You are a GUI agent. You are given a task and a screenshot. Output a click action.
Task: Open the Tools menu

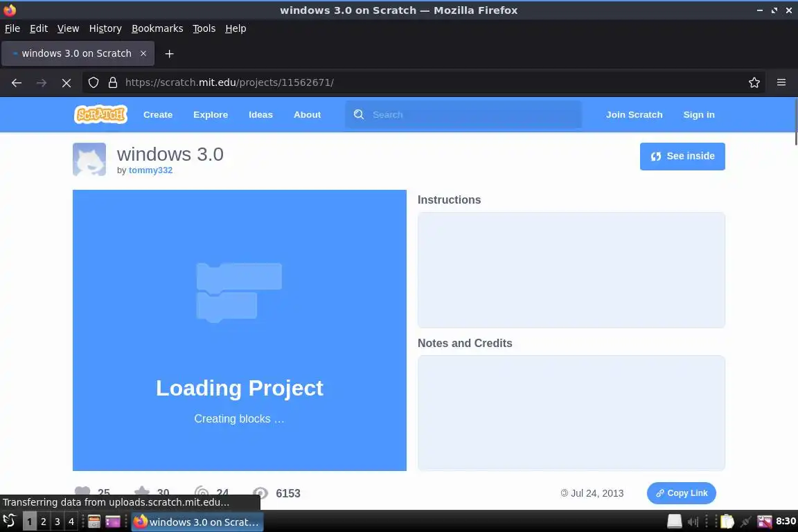[204, 28]
